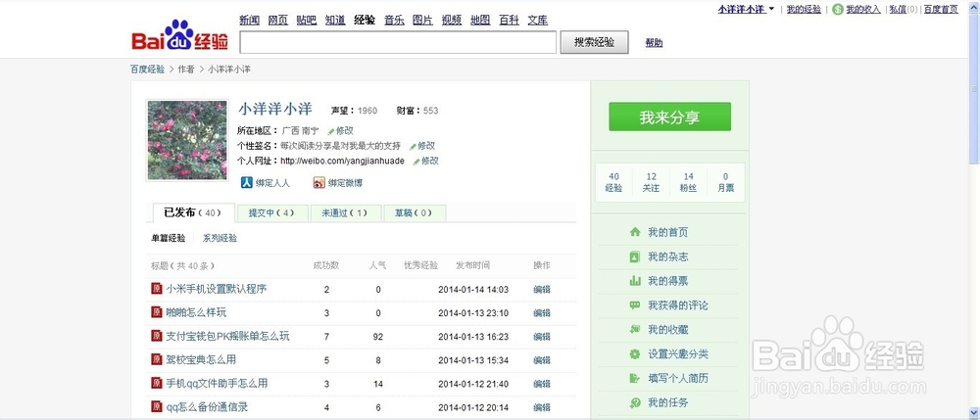
Task: Click the 我的首页 home icon
Action: (x=635, y=232)
